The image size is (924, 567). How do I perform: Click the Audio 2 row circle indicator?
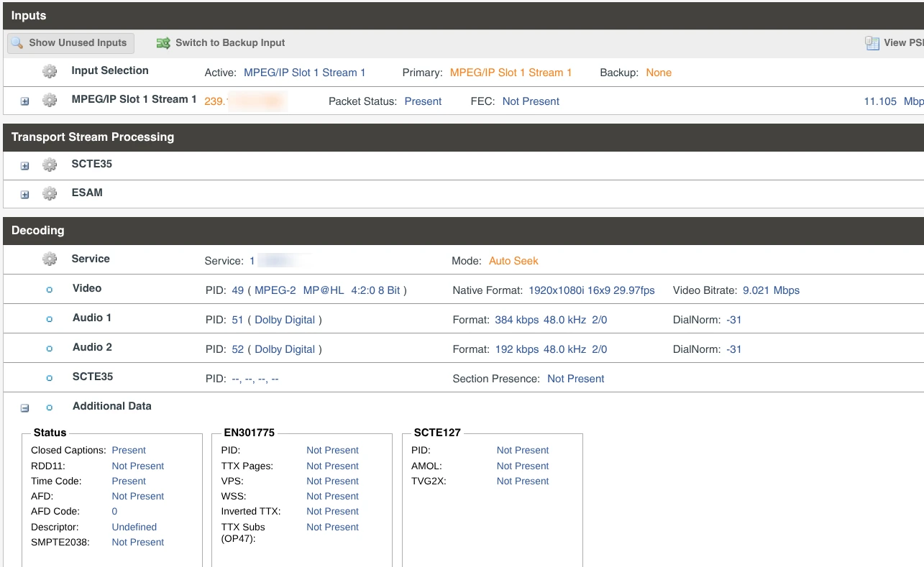click(x=50, y=349)
